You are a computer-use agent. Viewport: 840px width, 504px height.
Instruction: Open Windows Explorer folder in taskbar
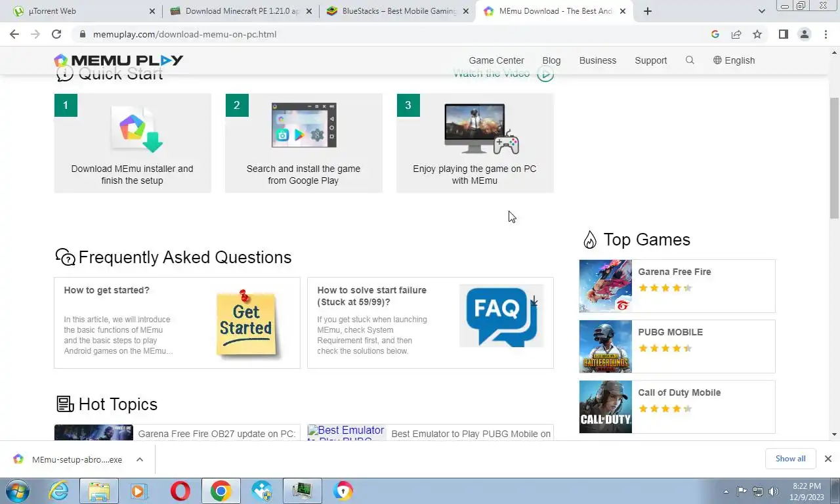point(99,491)
